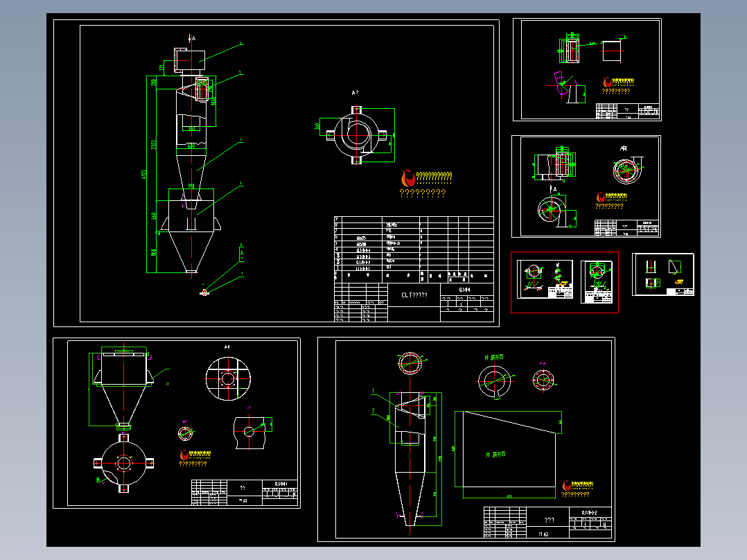
Task: Select the four-lug A-direction plan view
Action: [356, 135]
